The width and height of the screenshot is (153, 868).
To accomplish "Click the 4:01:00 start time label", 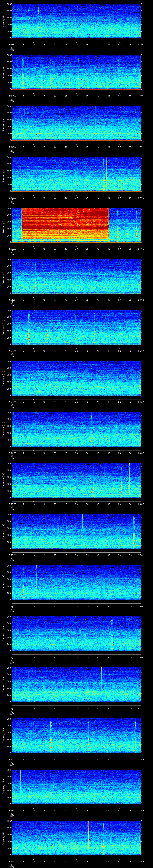I will point(12,810).
